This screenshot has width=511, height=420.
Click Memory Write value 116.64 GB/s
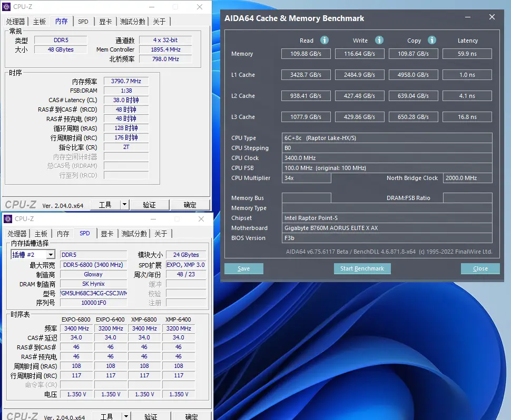(360, 54)
